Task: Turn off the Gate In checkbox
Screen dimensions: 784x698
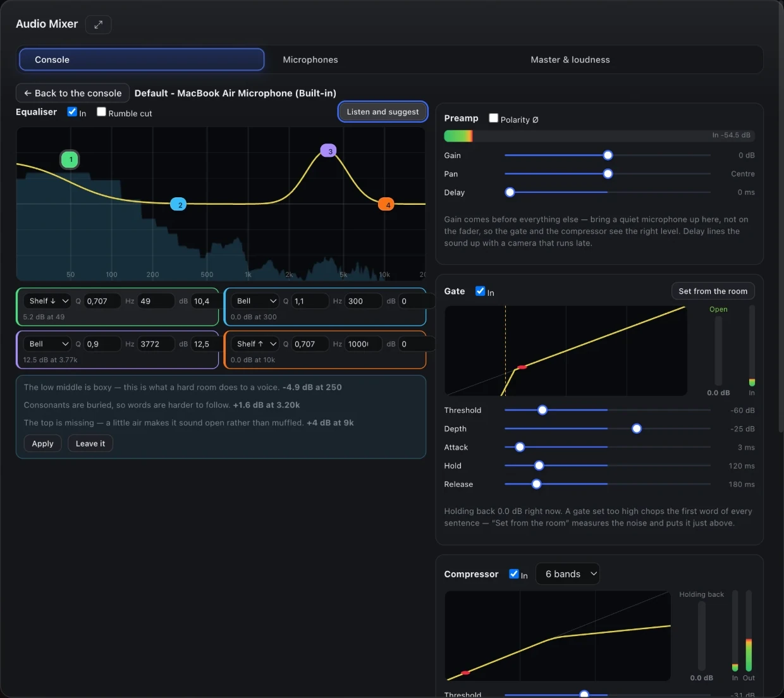Action: tap(480, 291)
